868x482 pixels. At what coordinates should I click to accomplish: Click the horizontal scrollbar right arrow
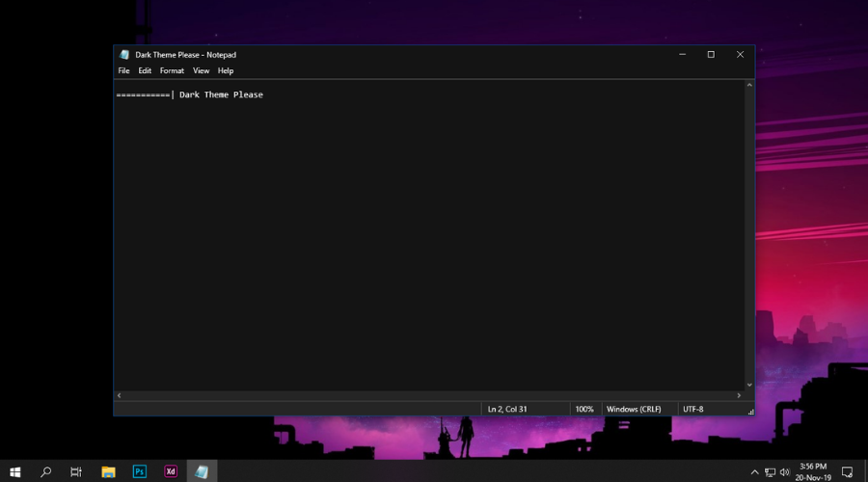(739, 395)
